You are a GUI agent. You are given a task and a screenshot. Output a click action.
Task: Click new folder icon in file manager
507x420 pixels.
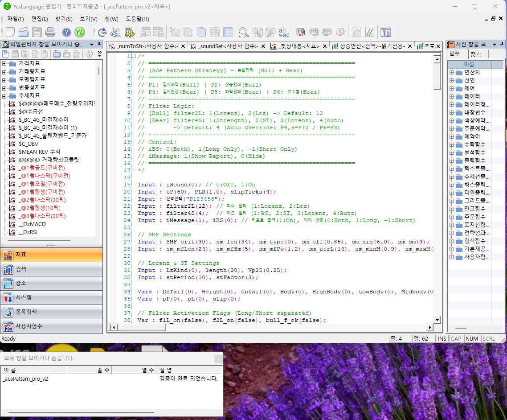click(x=57, y=54)
